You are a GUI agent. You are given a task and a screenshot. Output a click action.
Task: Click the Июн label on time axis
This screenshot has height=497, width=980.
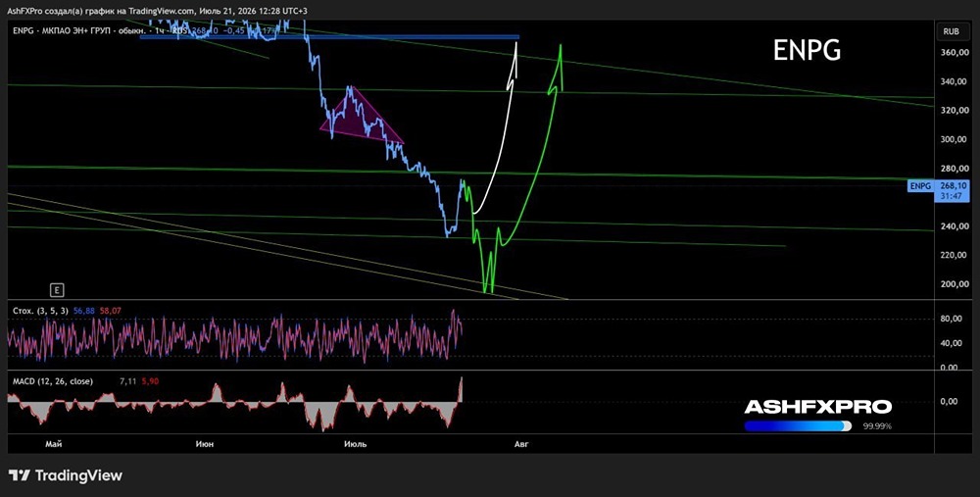205,444
